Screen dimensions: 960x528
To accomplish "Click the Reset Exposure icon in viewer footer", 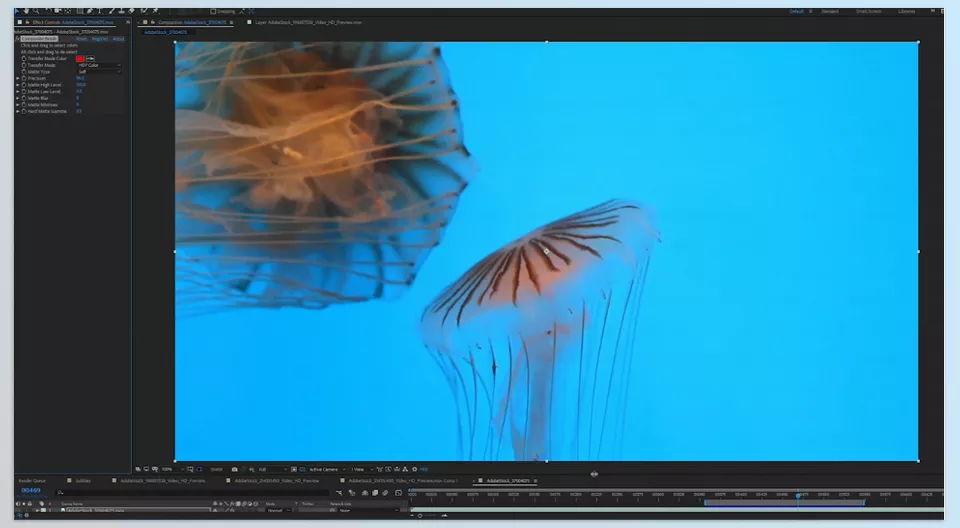I will click(x=414, y=469).
